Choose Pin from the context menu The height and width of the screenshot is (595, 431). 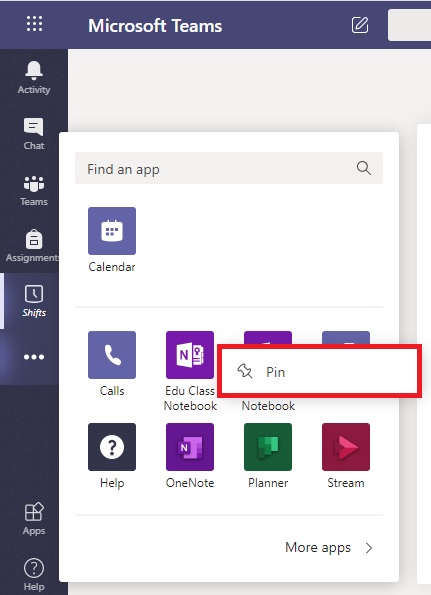[x=320, y=371]
